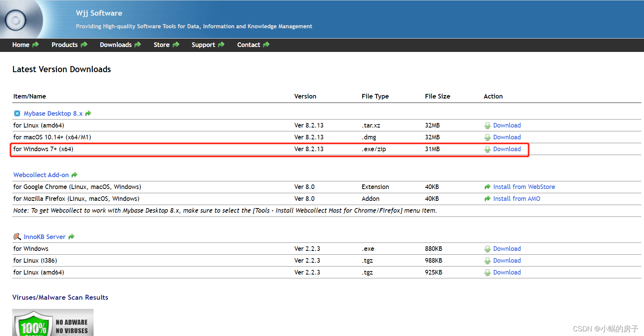This screenshot has width=644, height=336.
Task: Click download icon in Windows 7+ (x64) row
Action: (488, 149)
